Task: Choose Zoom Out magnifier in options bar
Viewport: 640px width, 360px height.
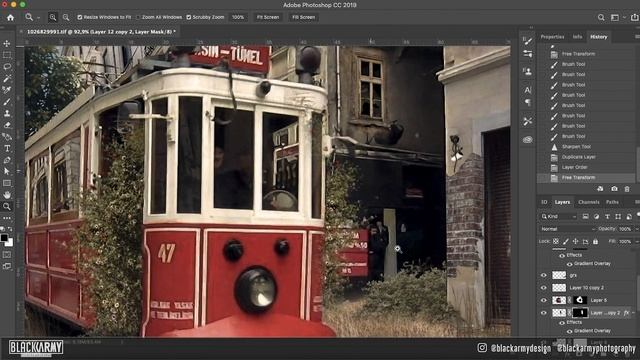Action: [66, 17]
